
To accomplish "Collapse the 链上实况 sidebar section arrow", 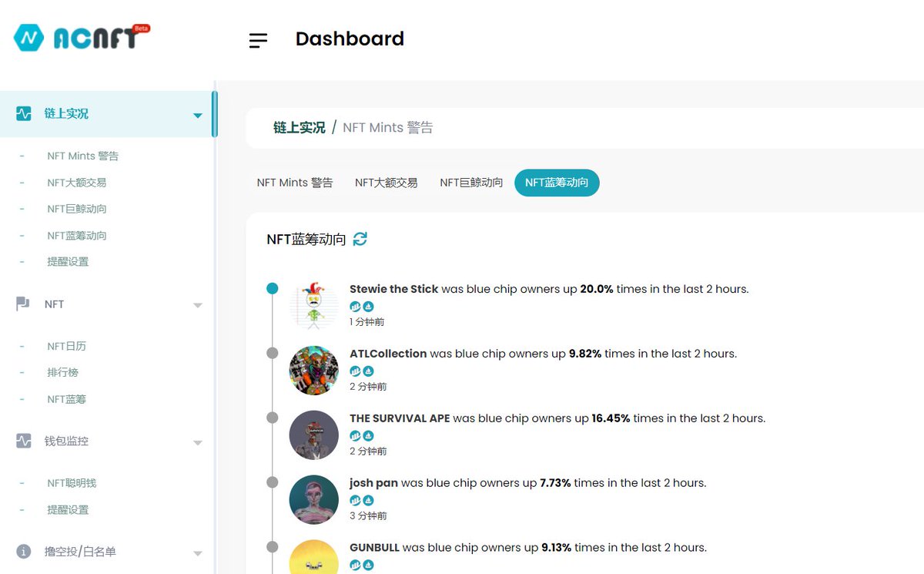I will click(198, 116).
